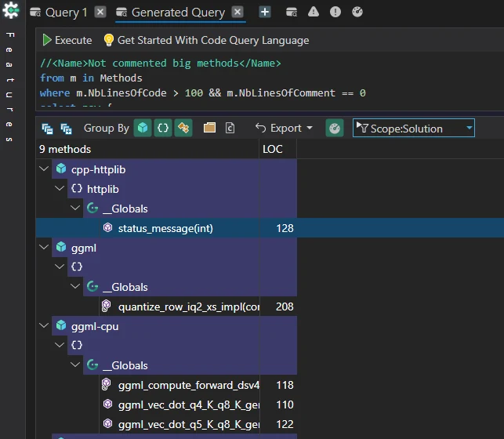Select ggml_vec_dot_q4_K_q8_K method row
The height and width of the screenshot is (439, 504).
tap(198, 405)
